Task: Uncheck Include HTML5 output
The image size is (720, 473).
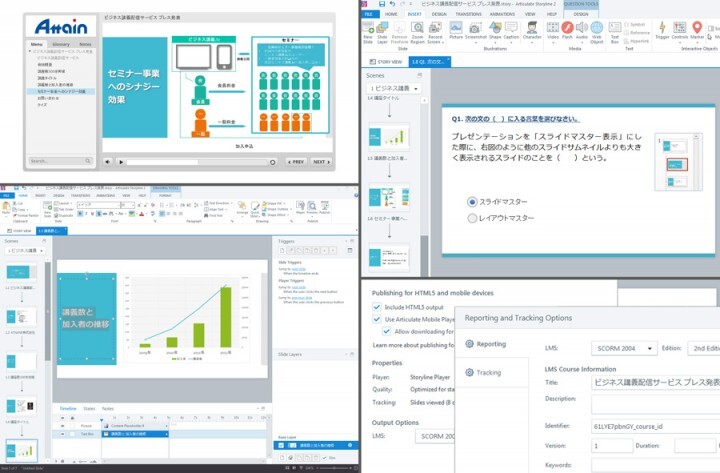Action: (376, 307)
